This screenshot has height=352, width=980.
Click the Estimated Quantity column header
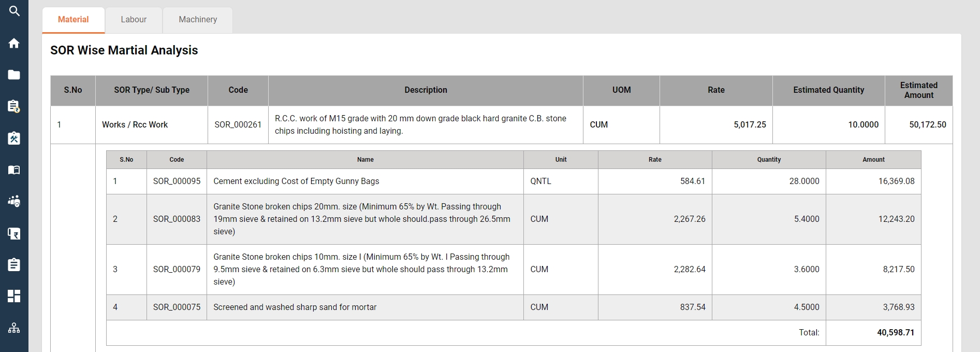coord(828,90)
